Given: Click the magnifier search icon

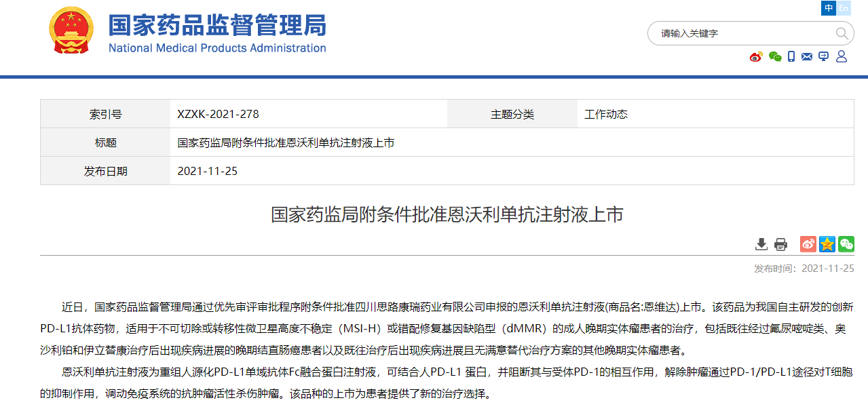Looking at the screenshot, I should coord(842,33).
